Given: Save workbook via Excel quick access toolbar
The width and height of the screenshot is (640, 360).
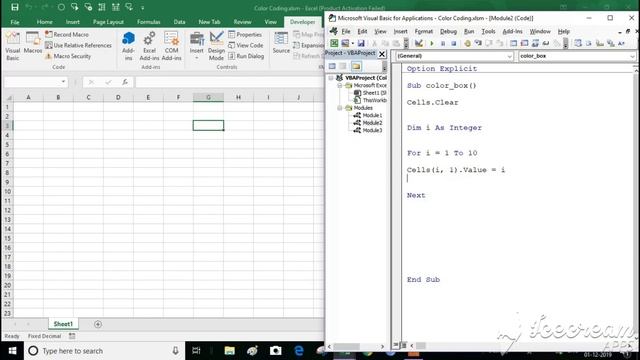Looking at the screenshot, I should 15,7.
